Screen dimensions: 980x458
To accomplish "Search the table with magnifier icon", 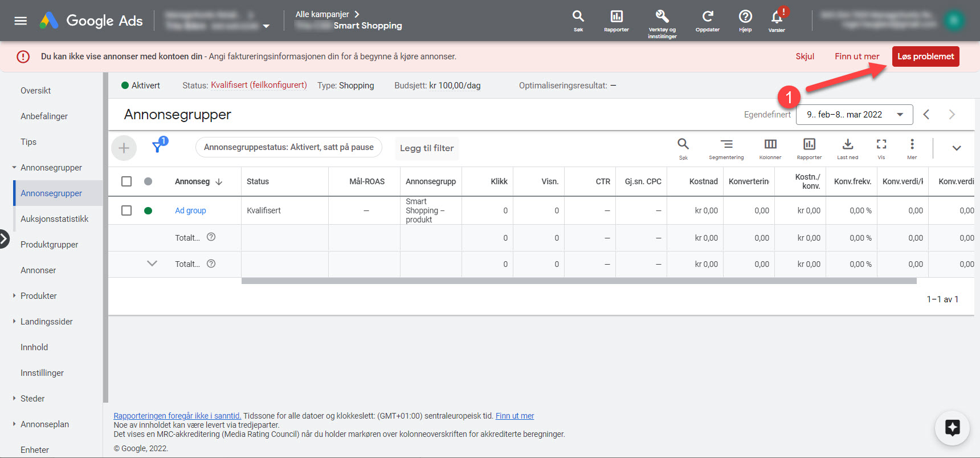I will coord(683,148).
